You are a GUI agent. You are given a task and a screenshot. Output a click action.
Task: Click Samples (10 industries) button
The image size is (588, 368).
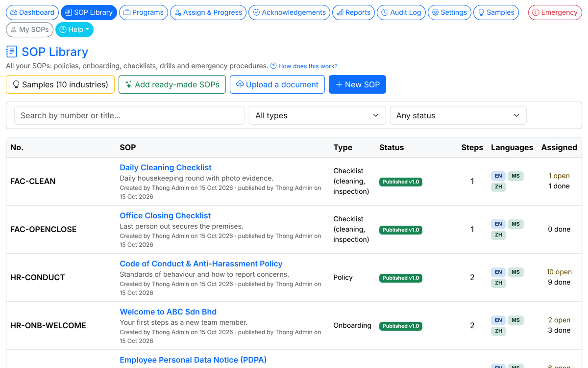point(60,84)
